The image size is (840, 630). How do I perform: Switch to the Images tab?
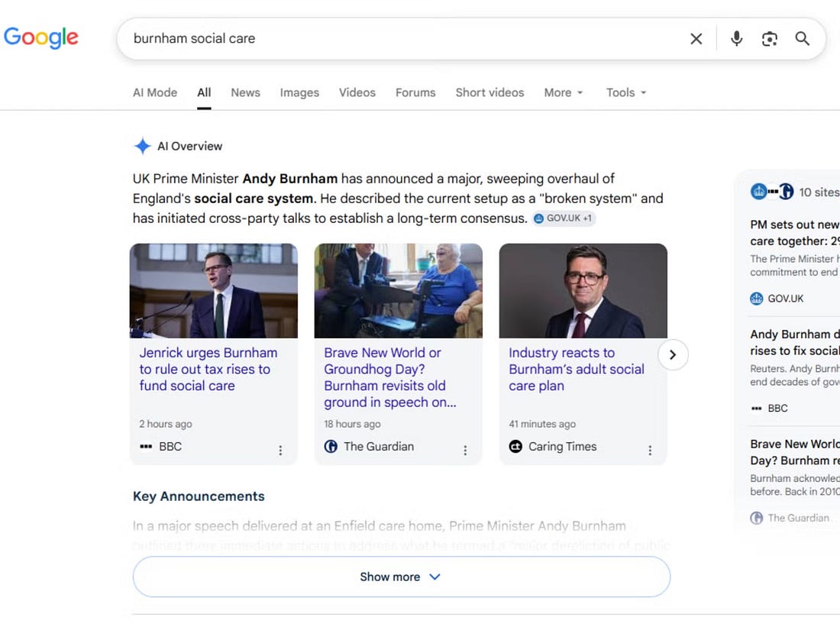pos(299,92)
